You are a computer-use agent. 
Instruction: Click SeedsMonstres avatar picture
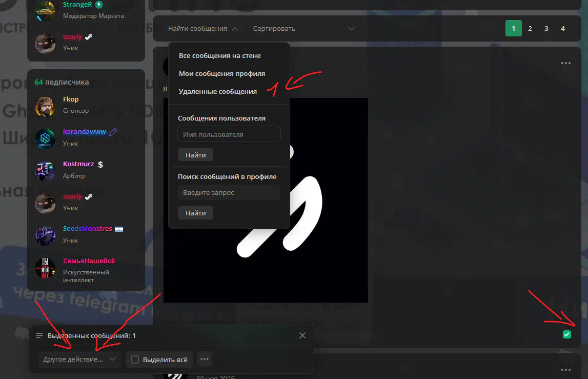coord(45,235)
